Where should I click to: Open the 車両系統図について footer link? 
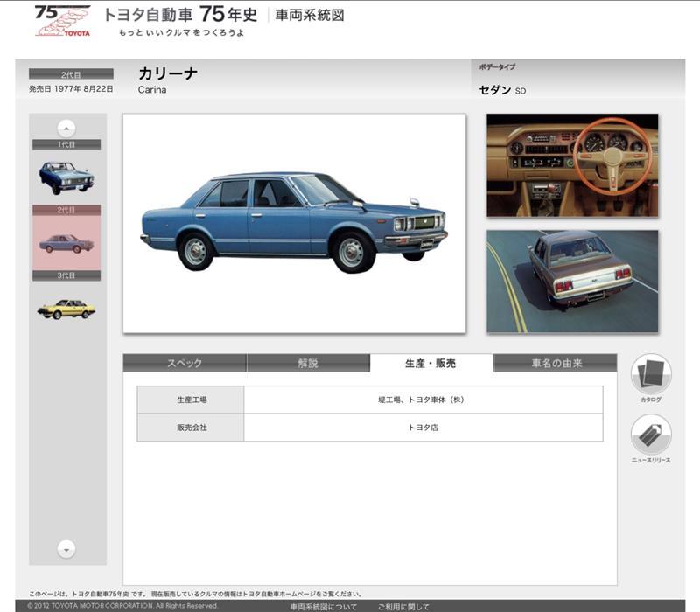(x=324, y=607)
